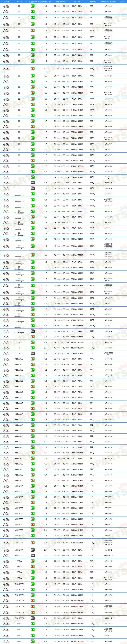Click the Moc silnika column header

(x=77, y=2)
